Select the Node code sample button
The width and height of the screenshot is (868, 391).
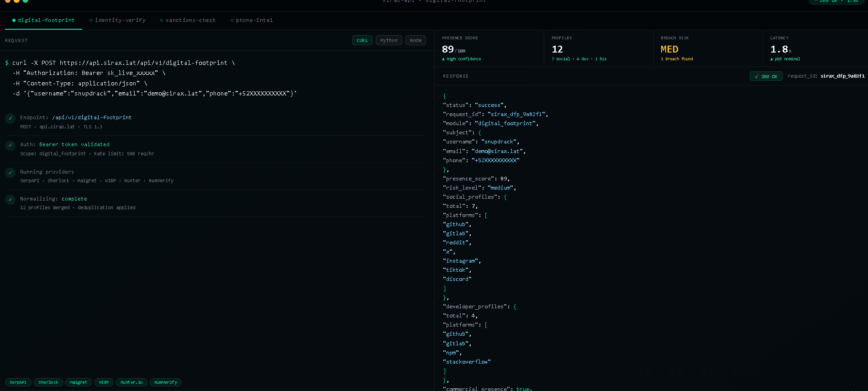point(416,40)
